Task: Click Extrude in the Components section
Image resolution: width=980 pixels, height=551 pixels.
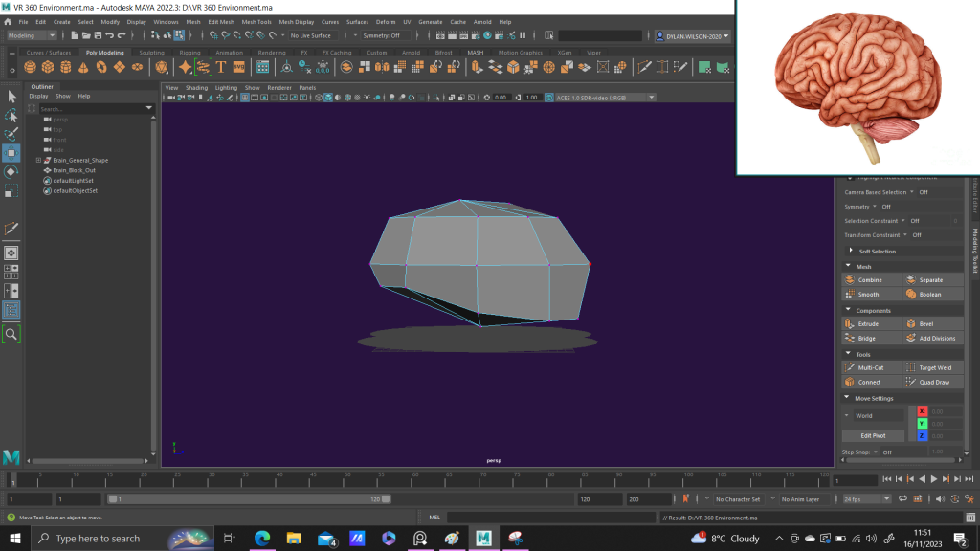Action: (868, 324)
